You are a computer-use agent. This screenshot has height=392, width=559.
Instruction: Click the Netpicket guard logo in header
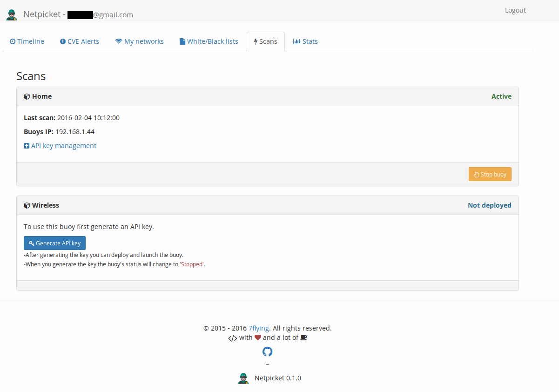[12, 14]
